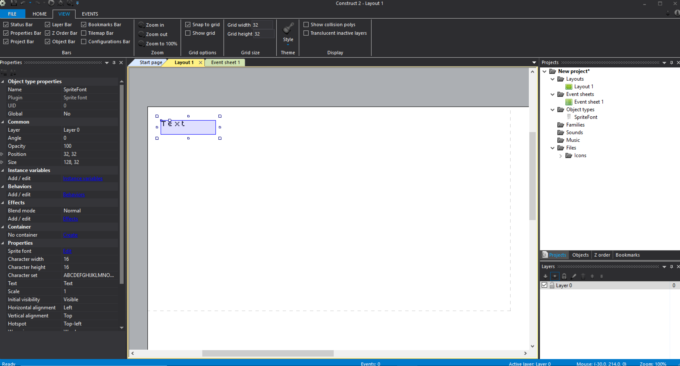The width and height of the screenshot is (680, 366).
Task: Select the SpriteFont object type icon
Action: 569,117
